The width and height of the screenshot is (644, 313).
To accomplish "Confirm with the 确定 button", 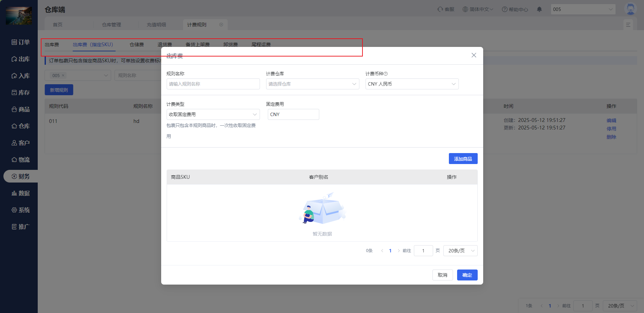I will pos(467,275).
